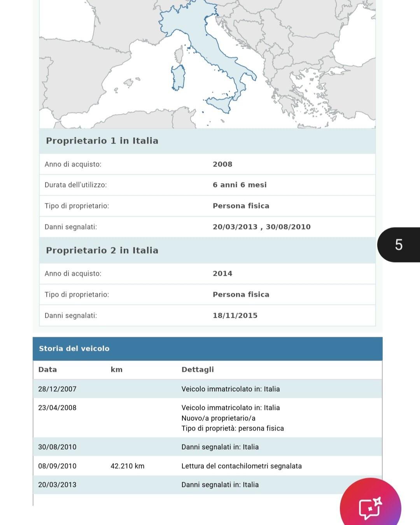Select the Proprietario 1 in Italia header
Image resolution: width=420 pixels, height=525 pixels.
pyautogui.click(x=102, y=141)
